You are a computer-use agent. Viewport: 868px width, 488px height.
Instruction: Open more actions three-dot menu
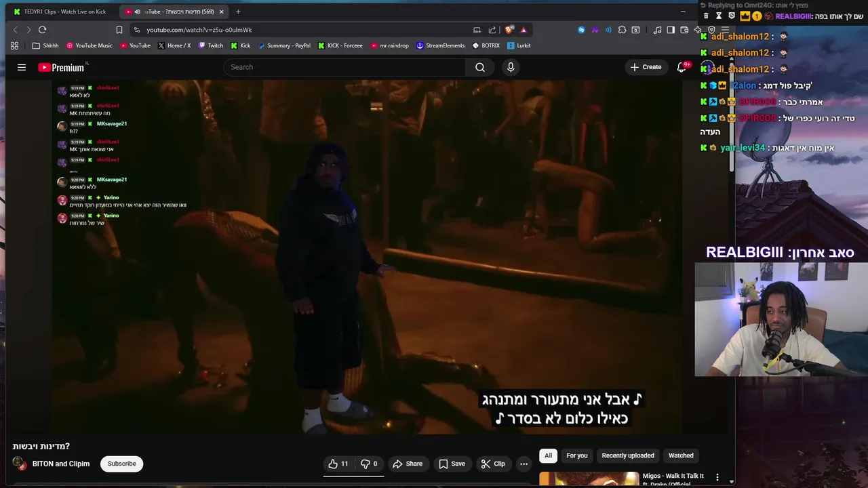(524, 464)
